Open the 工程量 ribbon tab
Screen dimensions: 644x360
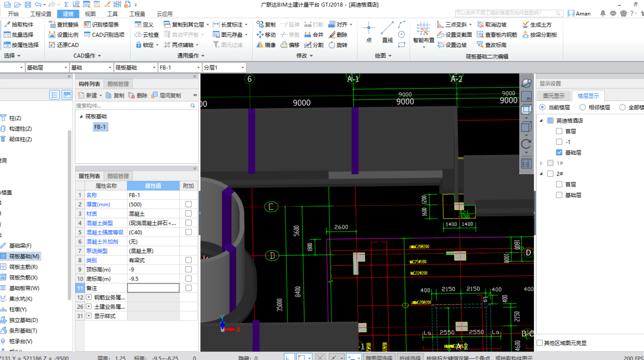click(x=137, y=14)
